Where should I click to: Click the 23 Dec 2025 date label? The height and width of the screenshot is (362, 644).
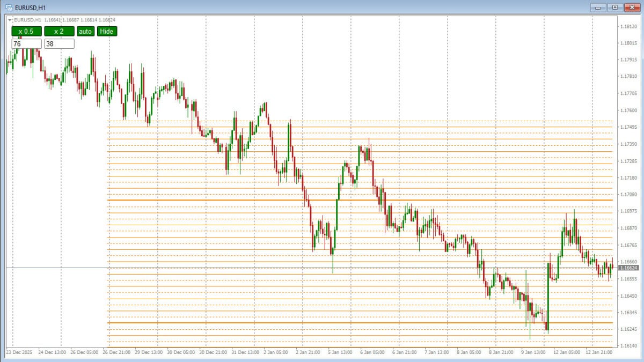click(x=19, y=352)
